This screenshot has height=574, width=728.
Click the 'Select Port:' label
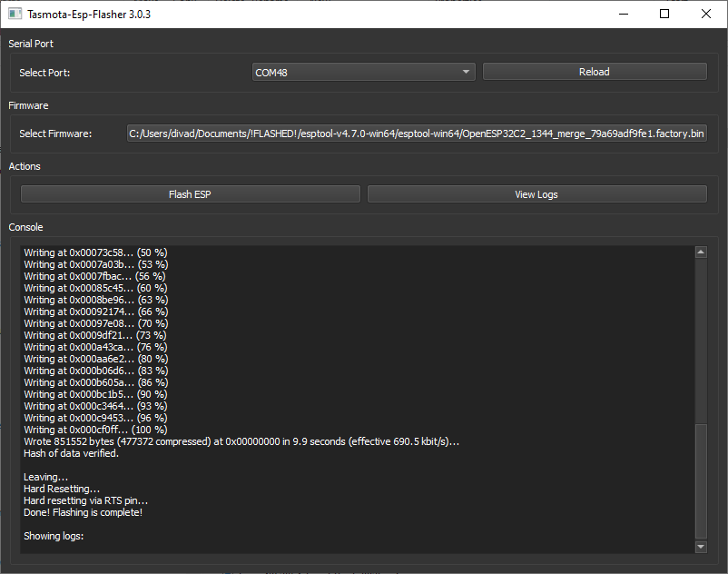(x=44, y=73)
